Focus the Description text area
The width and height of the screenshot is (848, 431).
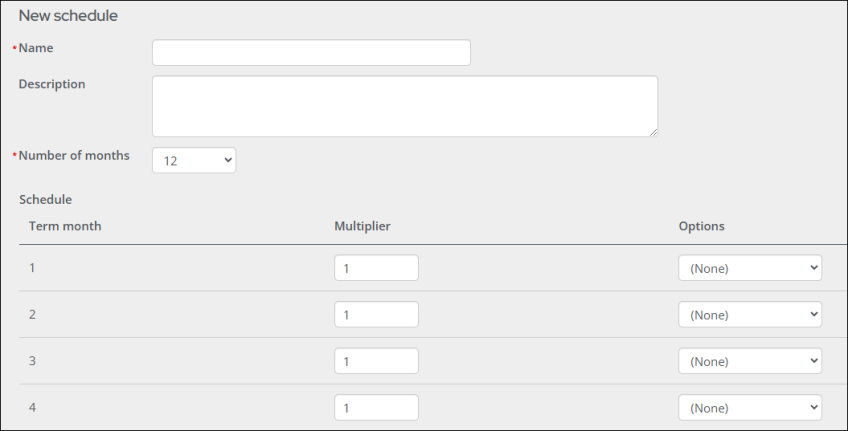click(x=405, y=106)
